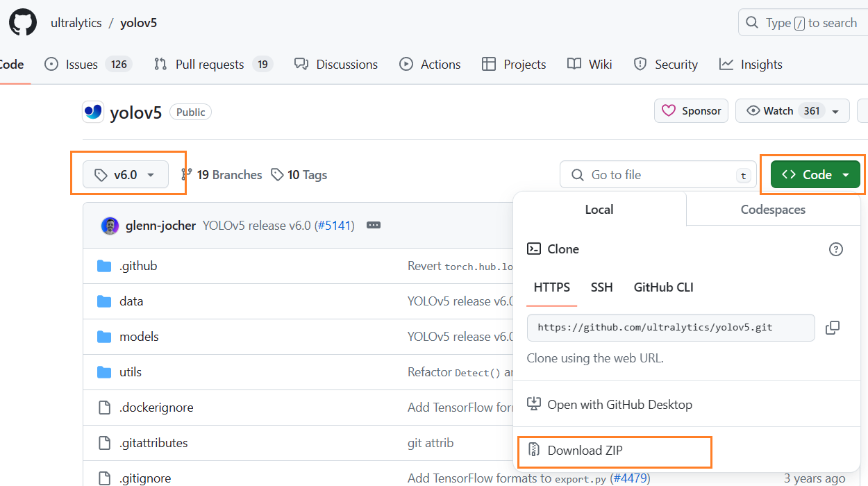The width and height of the screenshot is (868, 486).
Task: Open the Pull requests tab
Action: point(213,65)
